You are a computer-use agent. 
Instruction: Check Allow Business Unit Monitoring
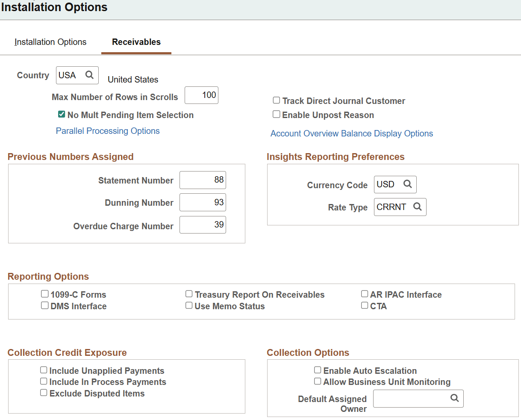tap(318, 381)
